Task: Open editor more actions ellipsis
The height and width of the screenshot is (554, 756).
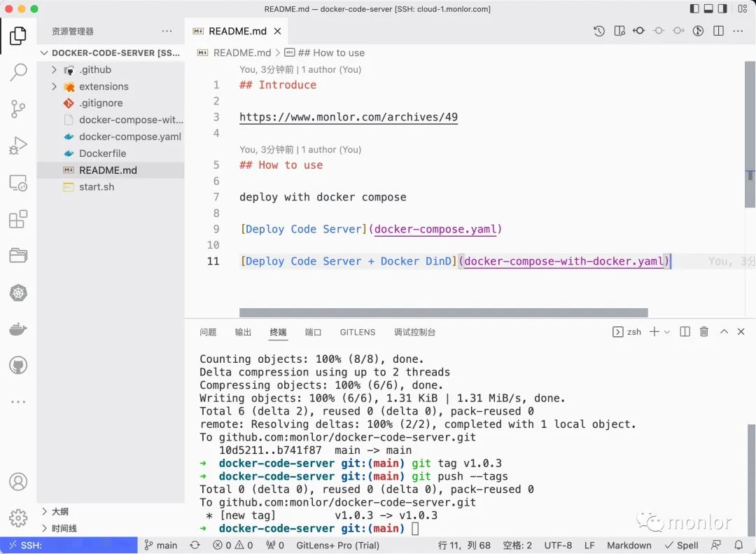Action: click(x=738, y=32)
